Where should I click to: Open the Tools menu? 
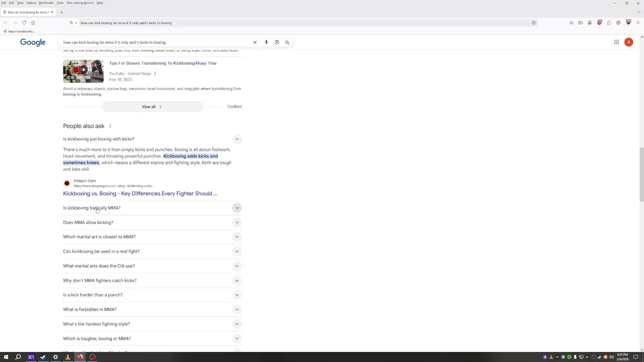click(60, 3)
